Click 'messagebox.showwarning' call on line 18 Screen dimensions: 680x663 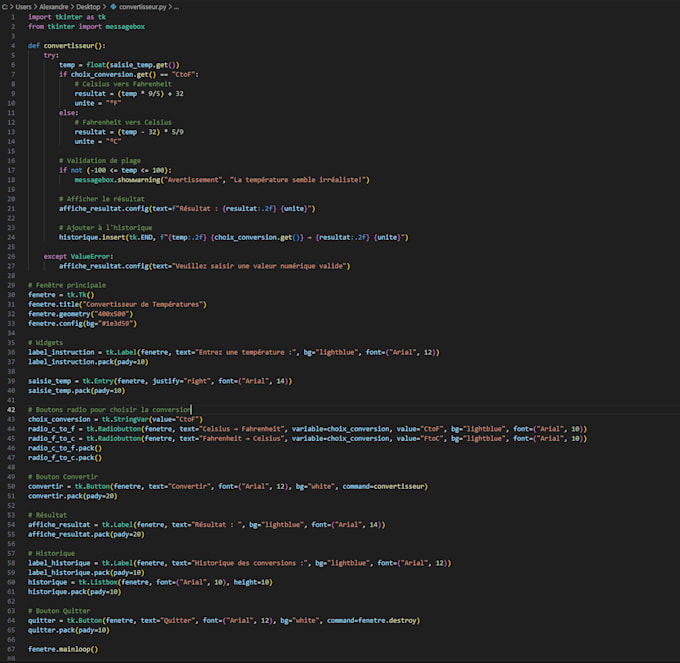pyautogui.click(x=117, y=180)
